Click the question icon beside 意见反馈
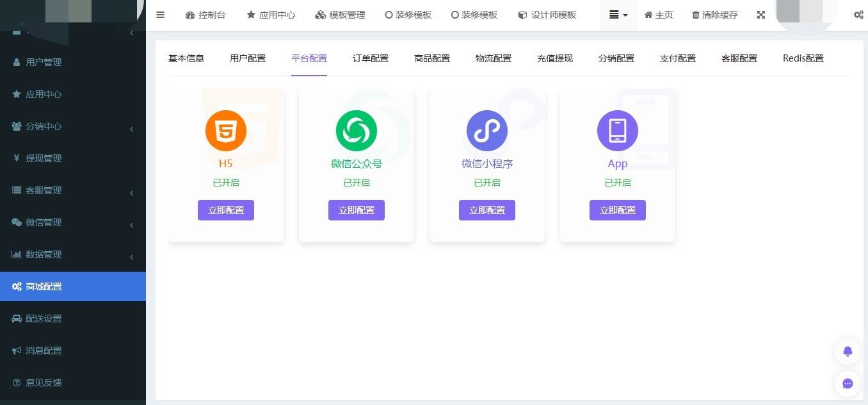Image resolution: width=868 pixels, height=405 pixels. tap(17, 383)
